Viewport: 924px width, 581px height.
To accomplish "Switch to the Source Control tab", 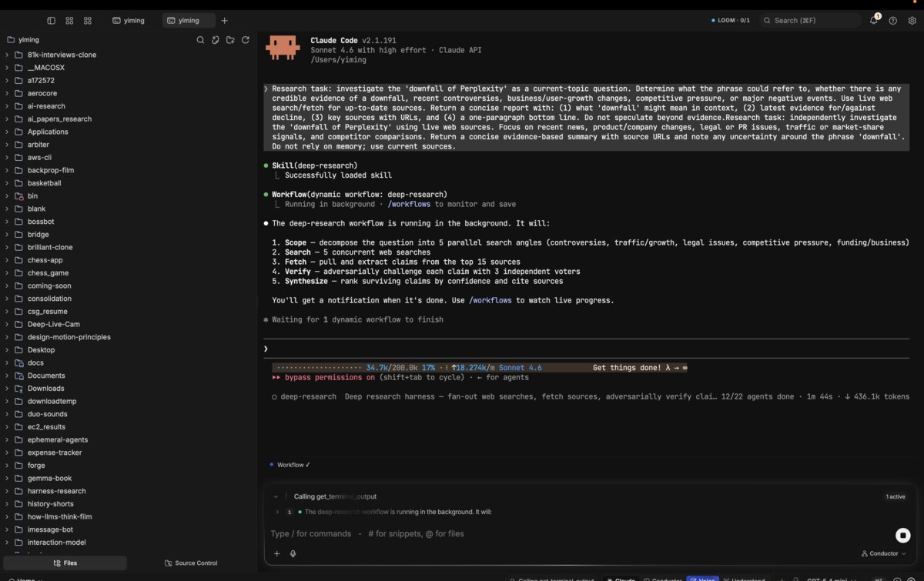I will point(192,563).
